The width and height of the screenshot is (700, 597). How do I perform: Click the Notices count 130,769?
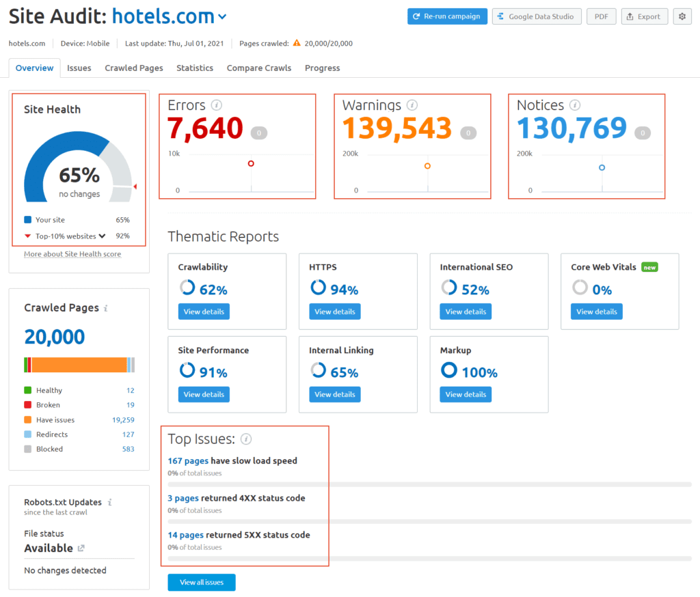[x=572, y=128]
